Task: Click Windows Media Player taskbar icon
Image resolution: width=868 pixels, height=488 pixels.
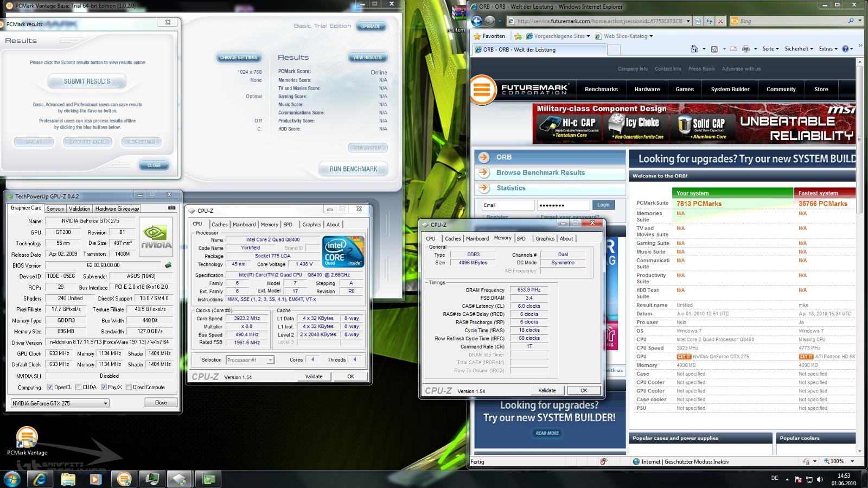Action: 95,479
